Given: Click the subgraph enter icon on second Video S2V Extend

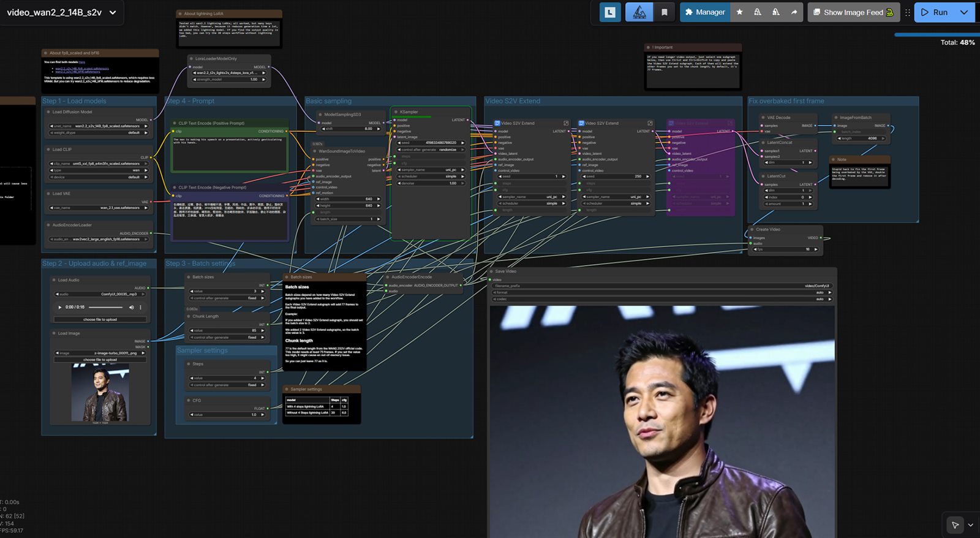Looking at the screenshot, I should click(x=650, y=123).
